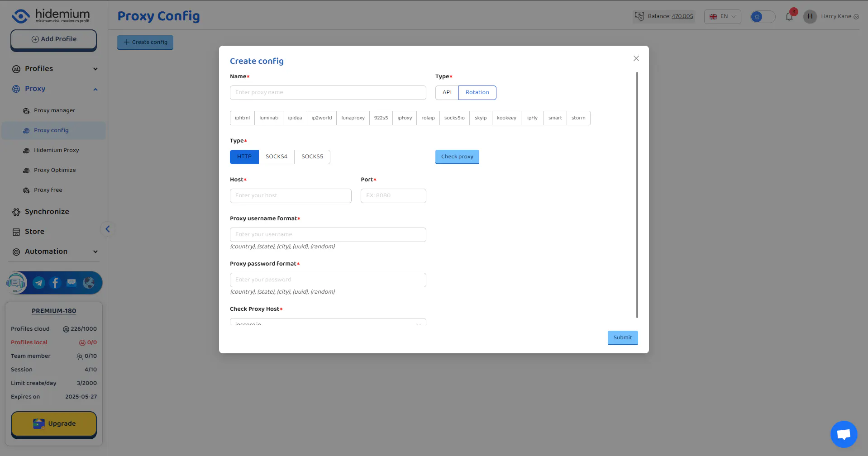Open the email support icon
The width and height of the screenshot is (868, 456).
tap(72, 283)
